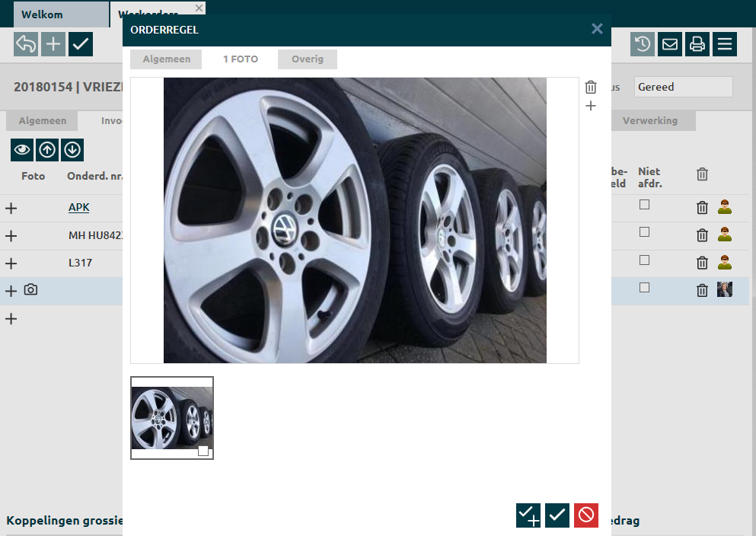
Task: Open the hamburger menu
Action: pos(725,44)
